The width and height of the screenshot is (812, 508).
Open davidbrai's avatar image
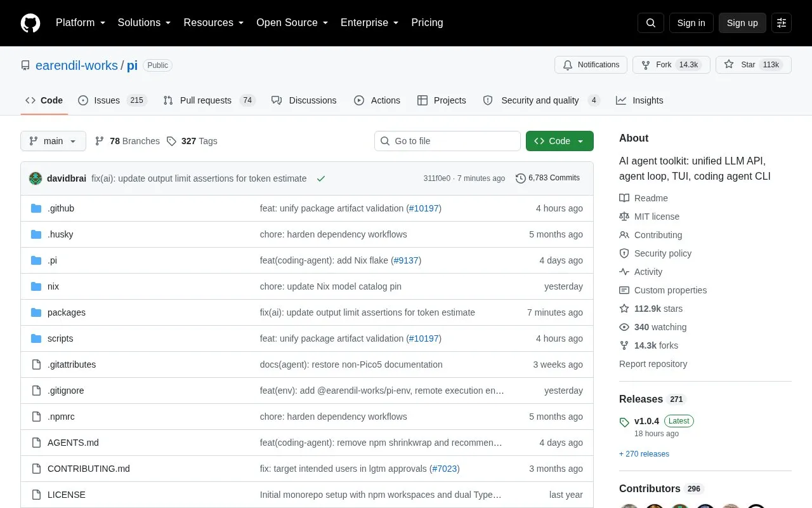pyautogui.click(x=36, y=178)
